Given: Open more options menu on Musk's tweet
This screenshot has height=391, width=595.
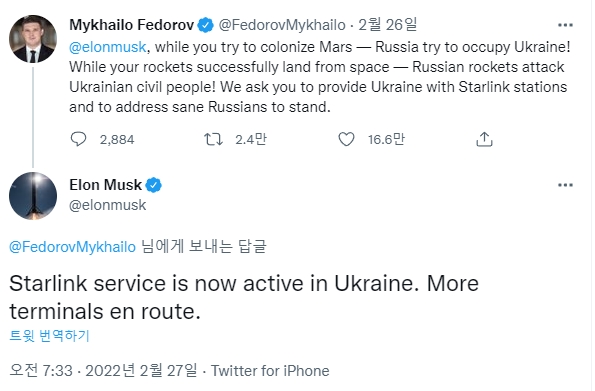Looking at the screenshot, I should [565, 185].
